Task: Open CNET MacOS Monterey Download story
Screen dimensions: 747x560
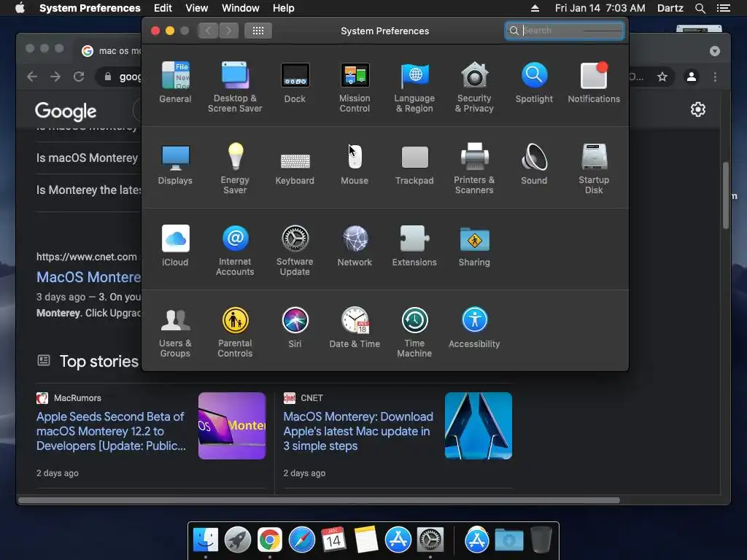Action: [x=358, y=431]
